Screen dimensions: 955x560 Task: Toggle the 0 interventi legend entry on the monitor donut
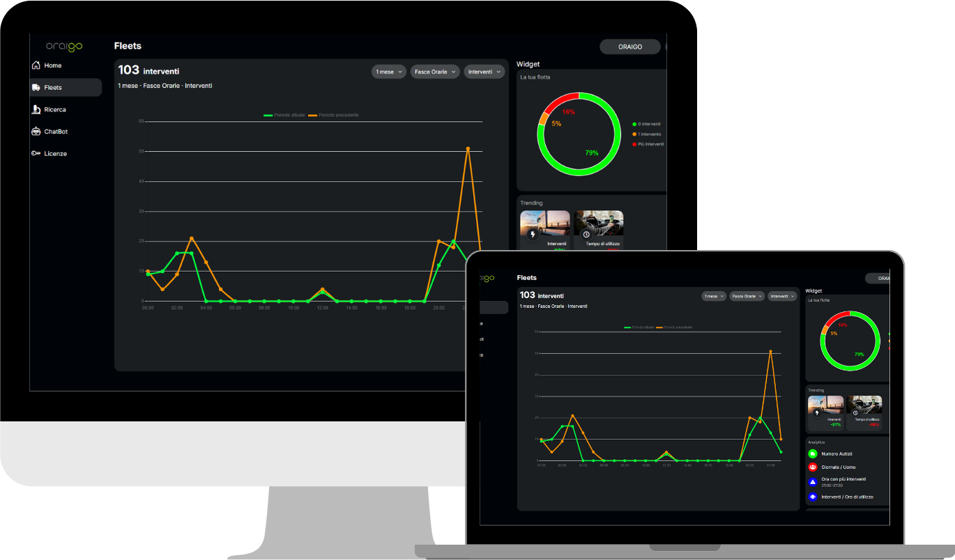pos(648,124)
